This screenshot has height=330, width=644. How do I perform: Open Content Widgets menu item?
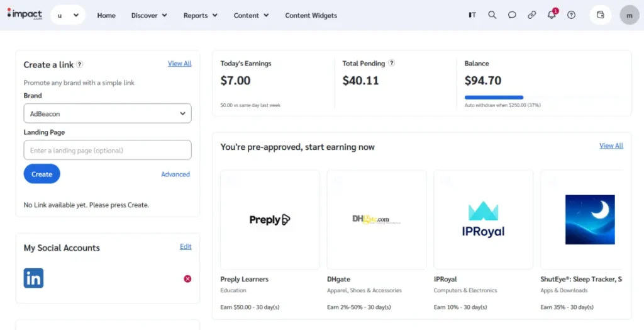(311, 15)
